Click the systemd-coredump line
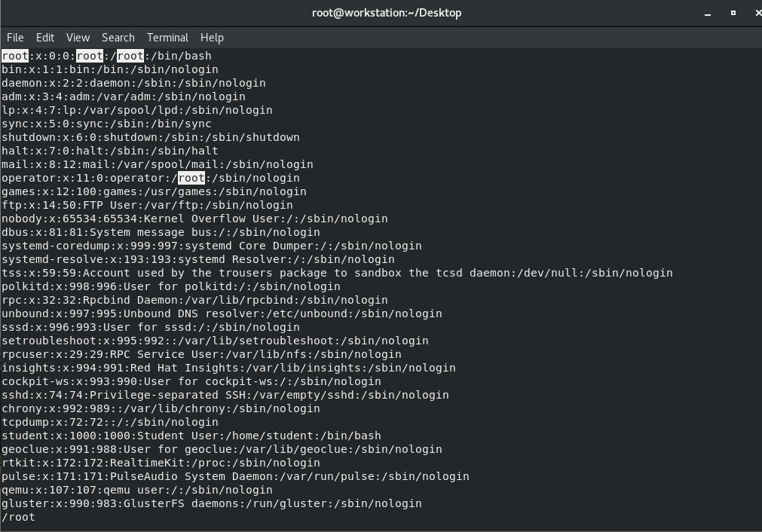 [x=212, y=246]
